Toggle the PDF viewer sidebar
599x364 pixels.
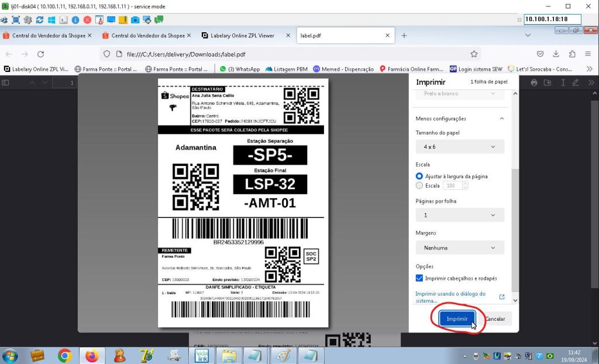click(5, 82)
